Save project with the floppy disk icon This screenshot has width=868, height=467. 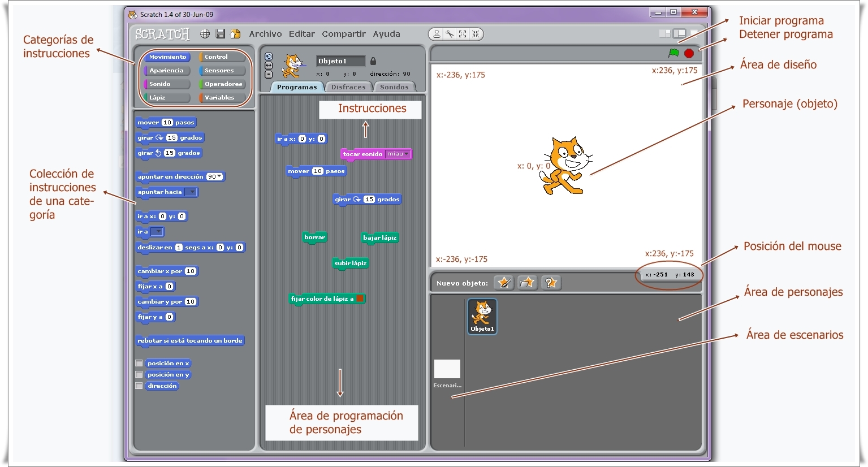point(221,34)
